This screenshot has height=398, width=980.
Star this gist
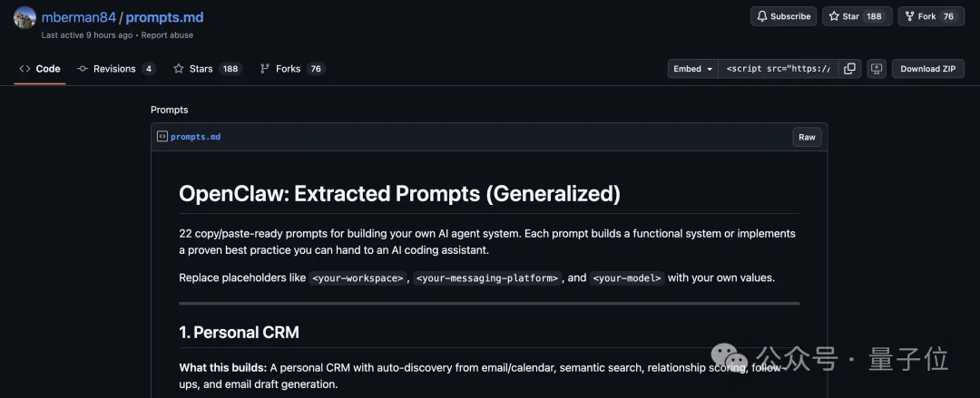coord(843,16)
